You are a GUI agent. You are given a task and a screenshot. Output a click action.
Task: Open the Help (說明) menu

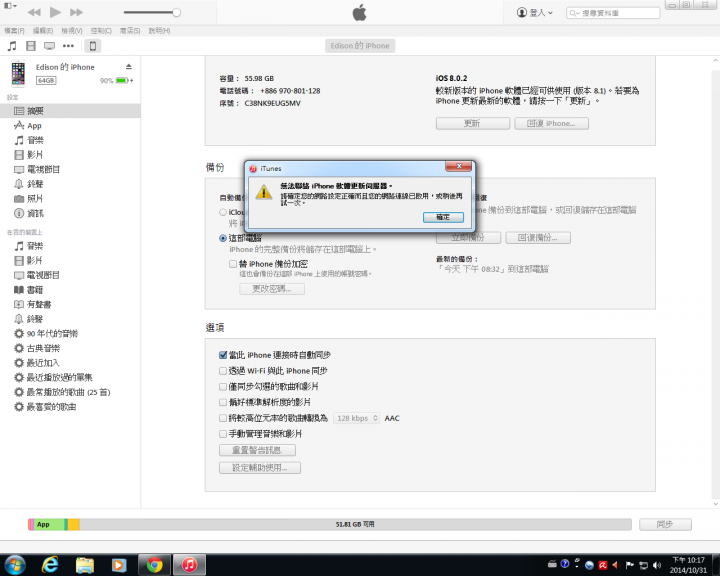point(159,31)
